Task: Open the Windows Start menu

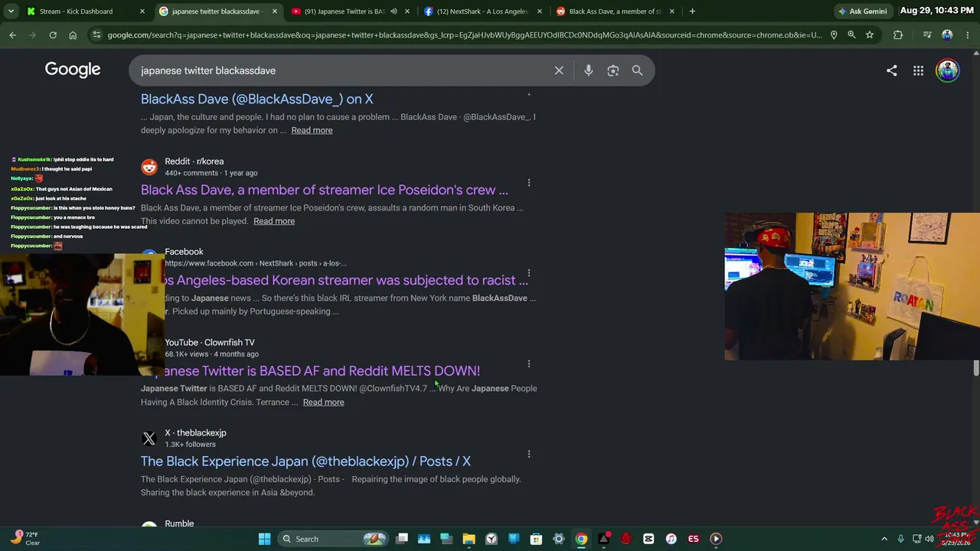Action: coord(264,539)
